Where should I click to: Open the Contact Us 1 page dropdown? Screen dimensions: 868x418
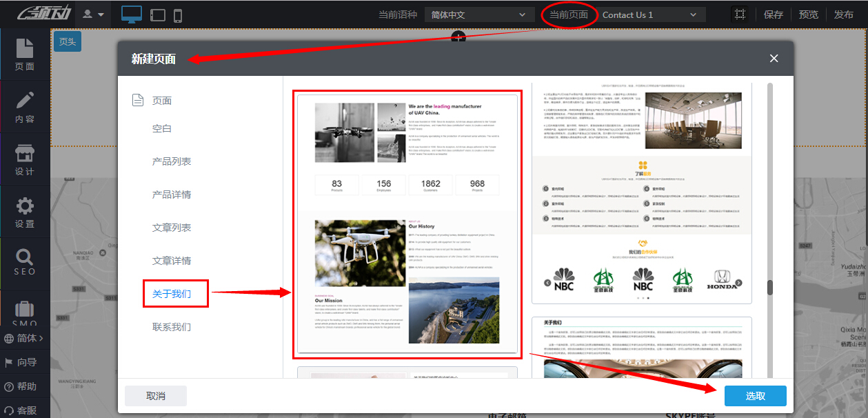click(x=652, y=14)
